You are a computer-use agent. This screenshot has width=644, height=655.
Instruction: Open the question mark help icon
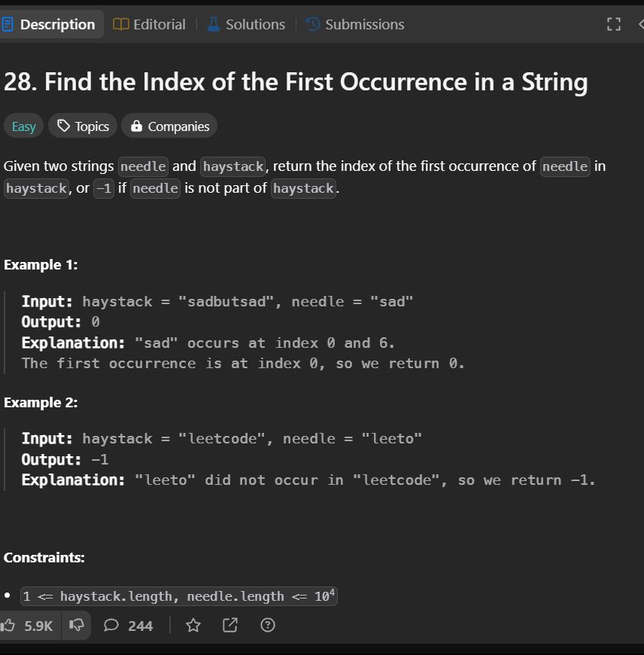tap(268, 626)
